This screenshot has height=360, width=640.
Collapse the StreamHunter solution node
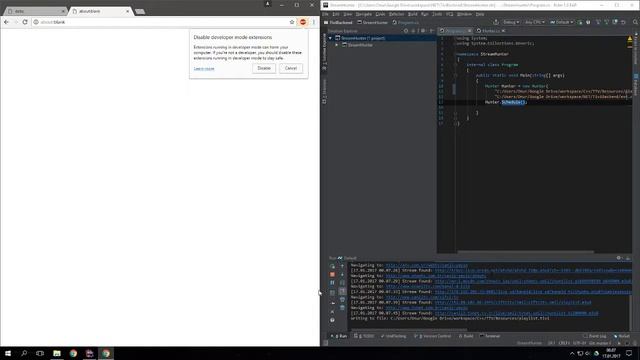[330, 38]
